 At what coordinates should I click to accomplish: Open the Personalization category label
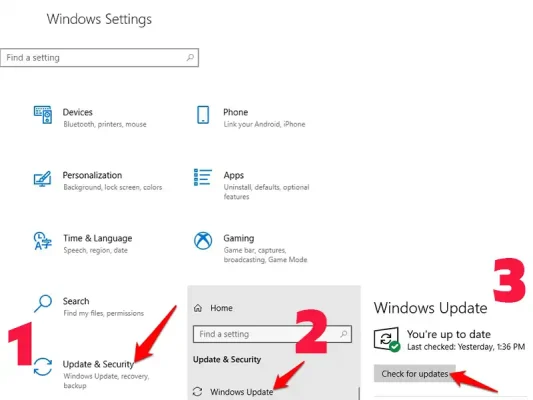coord(92,175)
